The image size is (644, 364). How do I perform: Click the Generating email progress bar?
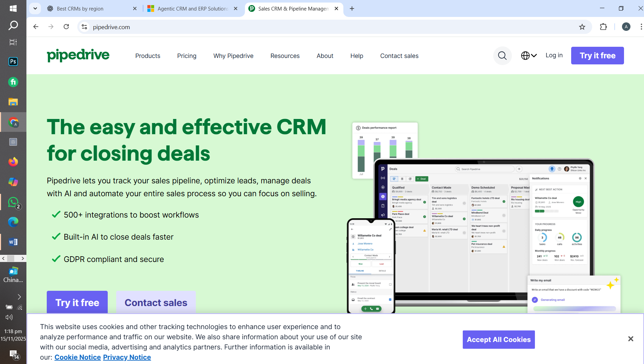coord(575,308)
